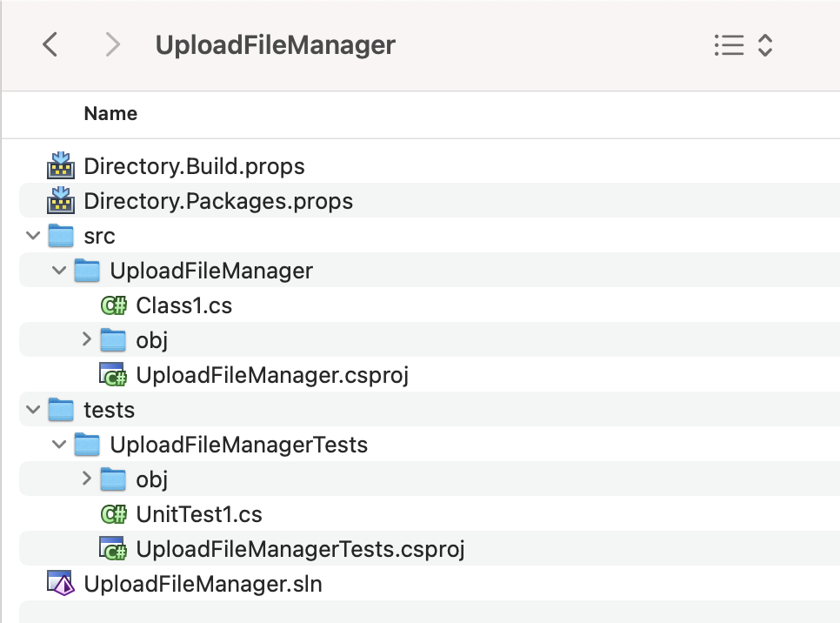
Task: Click the blue src folder icon
Action: coord(61,235)
